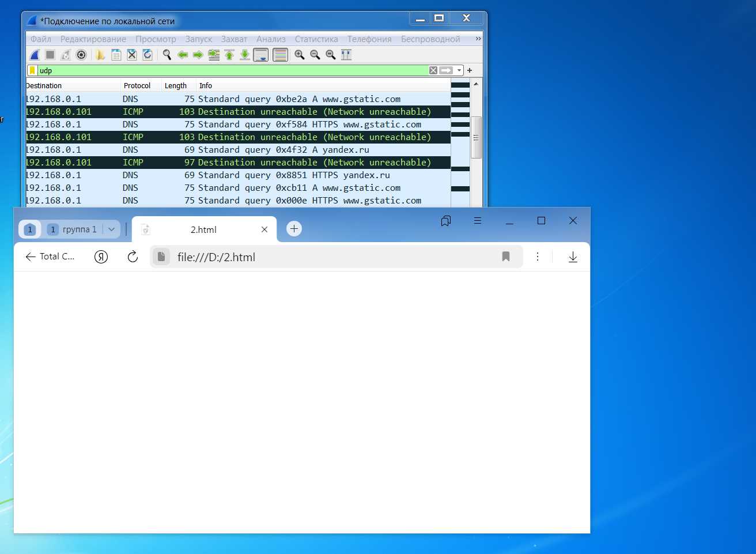Open capture options gear icon
Image resolution: width=756 pixels, height=554 pixels.
click(x=81, y=55)
